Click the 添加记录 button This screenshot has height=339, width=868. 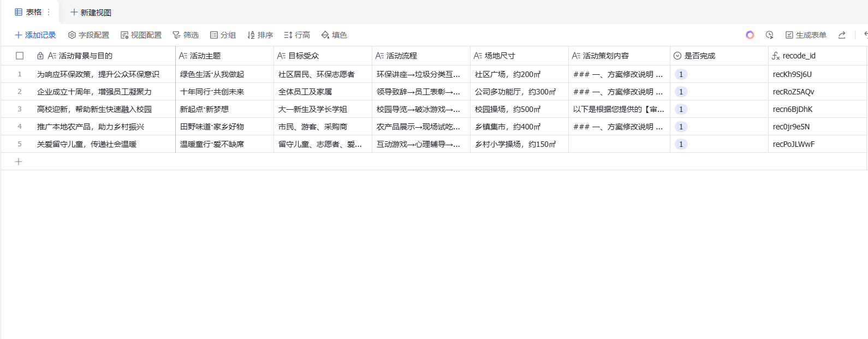pyautogui.click(x=35, y=35)
